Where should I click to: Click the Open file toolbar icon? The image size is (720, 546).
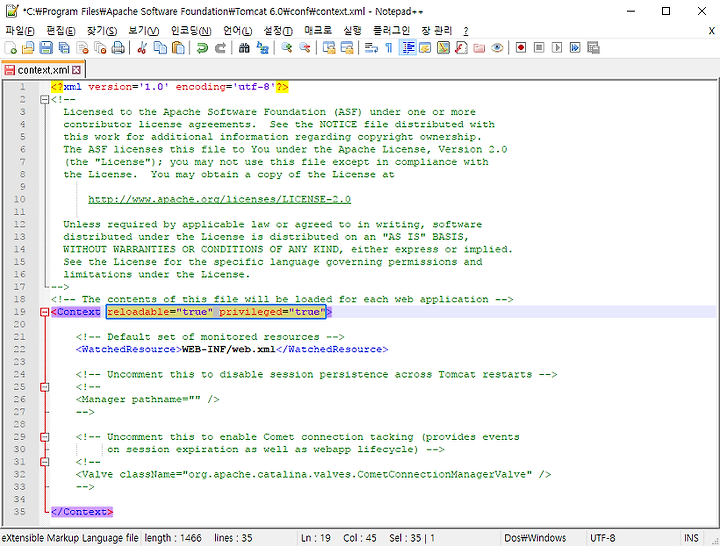[x=28, y=48]
